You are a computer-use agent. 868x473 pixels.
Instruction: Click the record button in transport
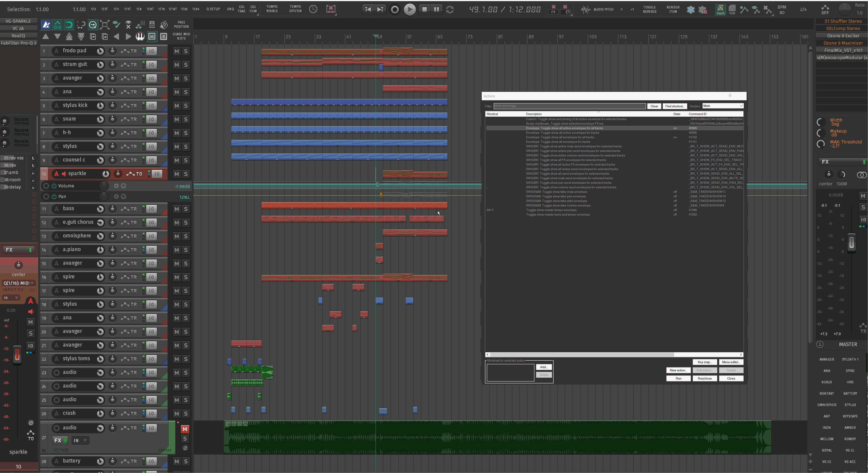pyautogui.click(x=395, y=10)
